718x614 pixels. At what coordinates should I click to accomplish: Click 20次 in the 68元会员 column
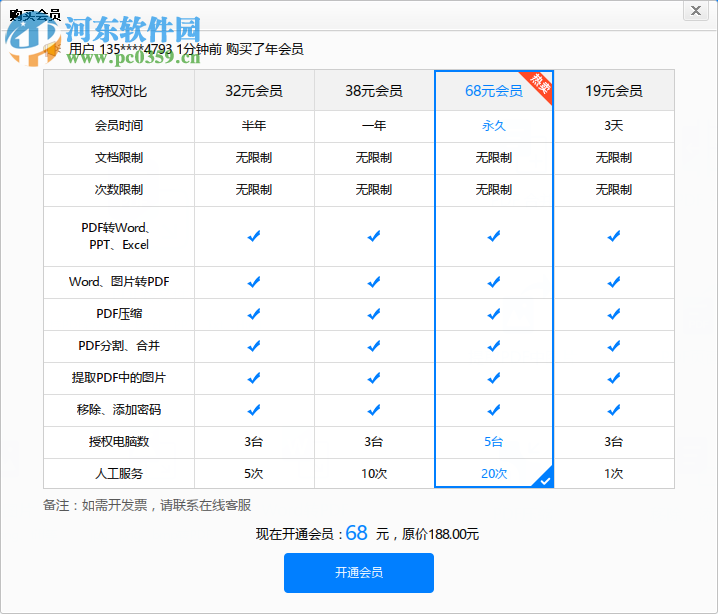point(494,473)
